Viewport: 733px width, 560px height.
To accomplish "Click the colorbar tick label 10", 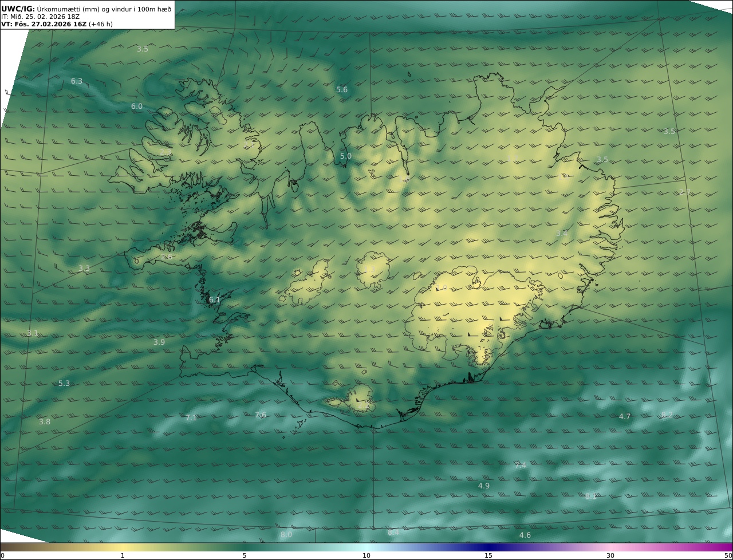I will 366,555.
